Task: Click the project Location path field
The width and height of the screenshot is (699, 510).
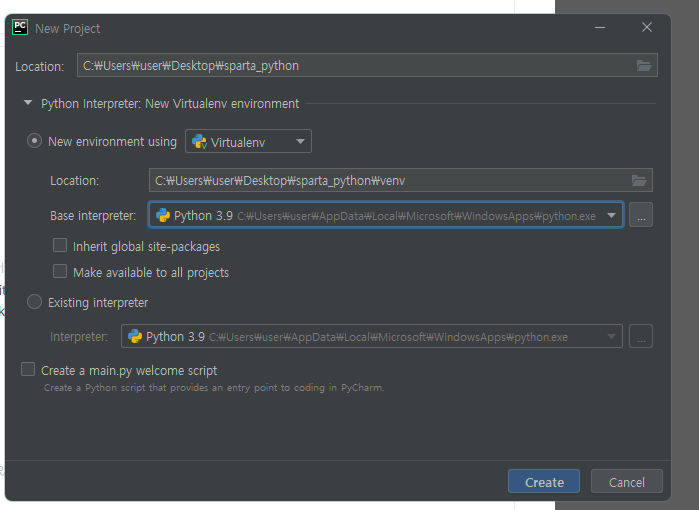Action: 367,65
